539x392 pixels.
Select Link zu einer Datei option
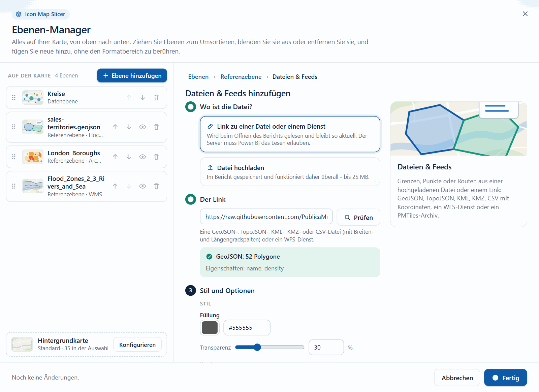[x=290, y=134]
